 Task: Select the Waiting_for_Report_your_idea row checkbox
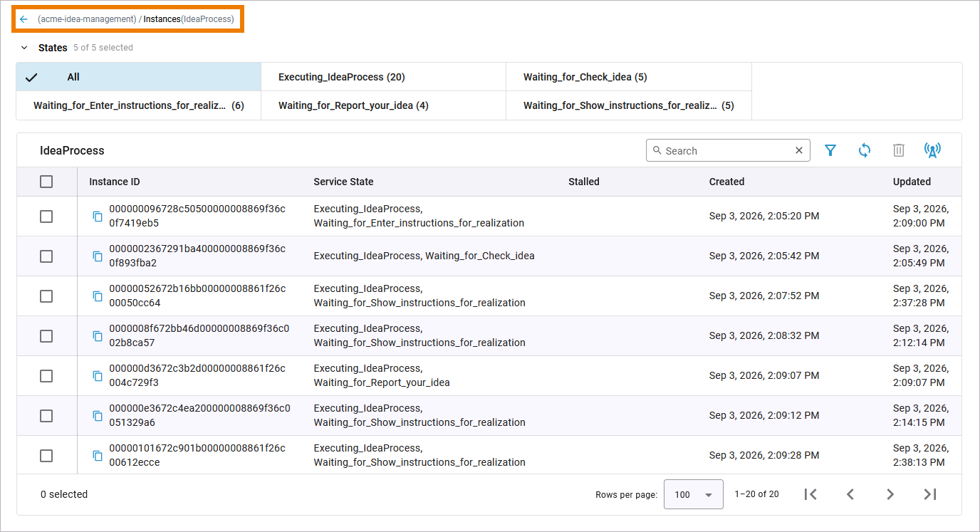[46, 375]
